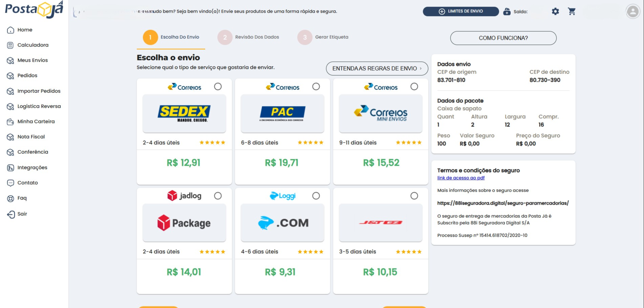The image size is (644, 308).
Task: Click the SEDEX logo image
Action: [x=184, y=113]
